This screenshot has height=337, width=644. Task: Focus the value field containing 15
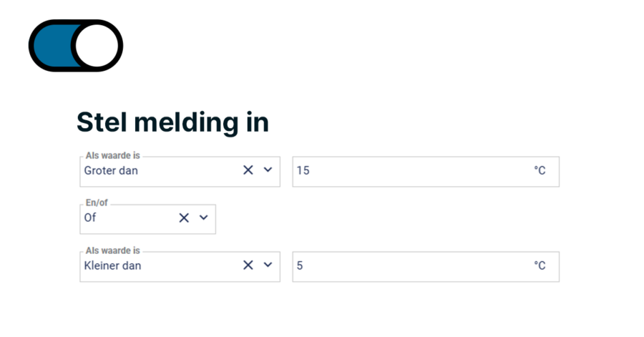[426, 172]
